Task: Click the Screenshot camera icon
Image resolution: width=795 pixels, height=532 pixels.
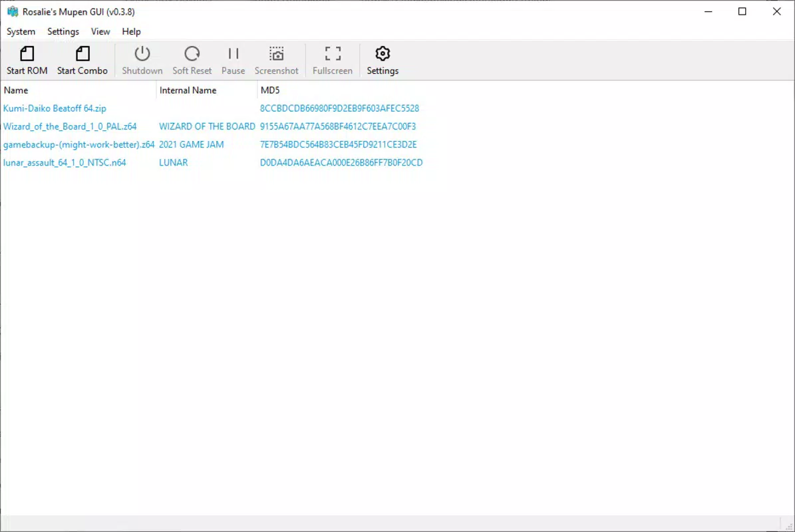Action: 276,54
